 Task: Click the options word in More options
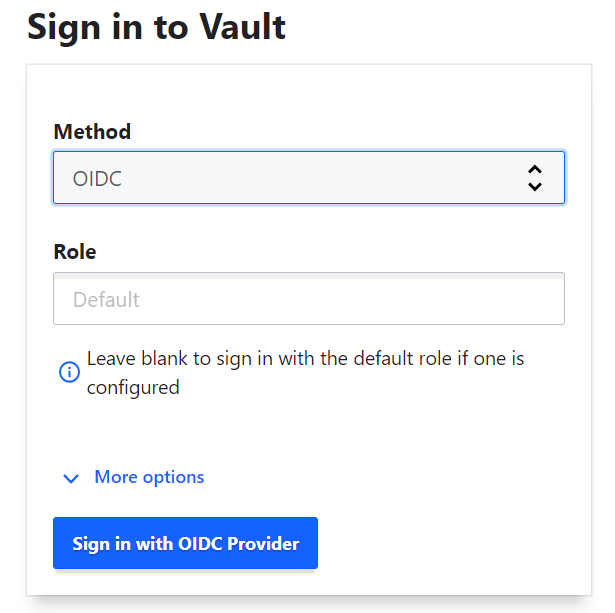click(x=173, y=478)
